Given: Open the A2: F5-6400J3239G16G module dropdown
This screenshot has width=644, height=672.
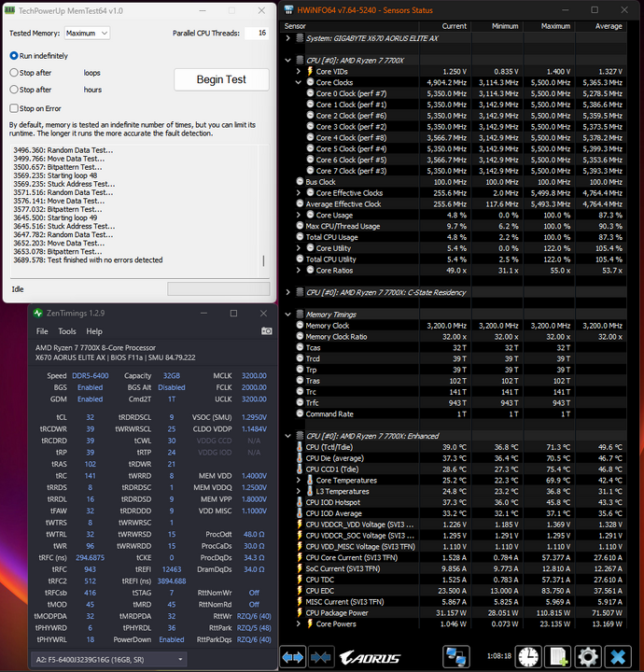Looking at the screenshot, I should click(x=109, y=659).
